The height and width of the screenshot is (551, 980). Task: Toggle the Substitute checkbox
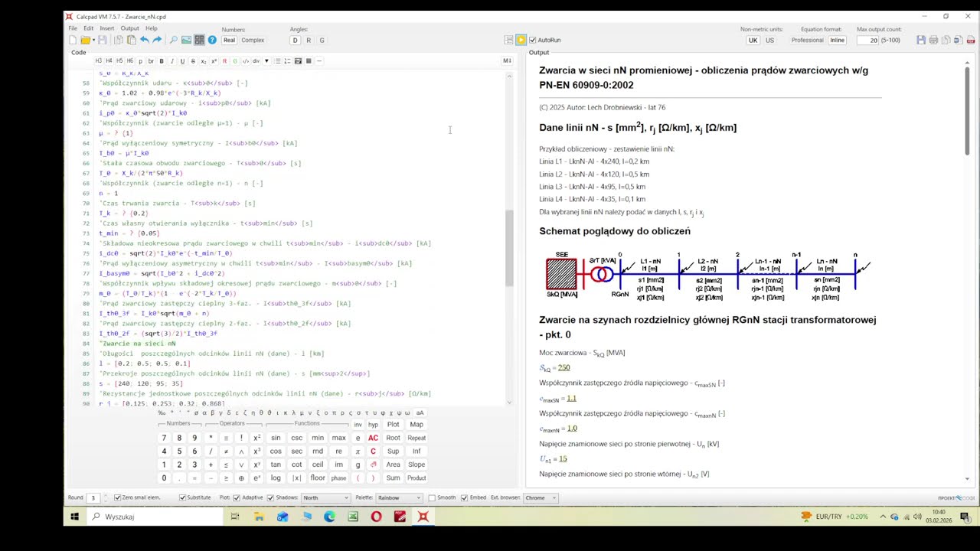click(182, 497)
